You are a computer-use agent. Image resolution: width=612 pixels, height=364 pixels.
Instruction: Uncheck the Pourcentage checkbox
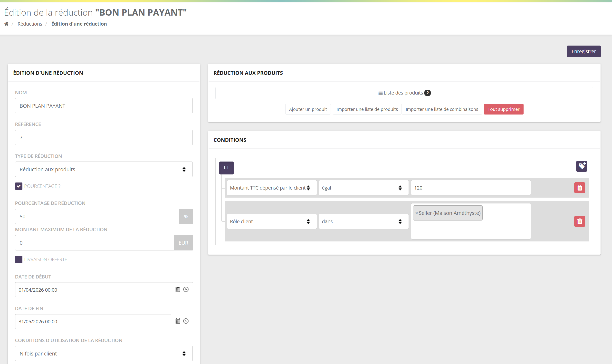19,186
